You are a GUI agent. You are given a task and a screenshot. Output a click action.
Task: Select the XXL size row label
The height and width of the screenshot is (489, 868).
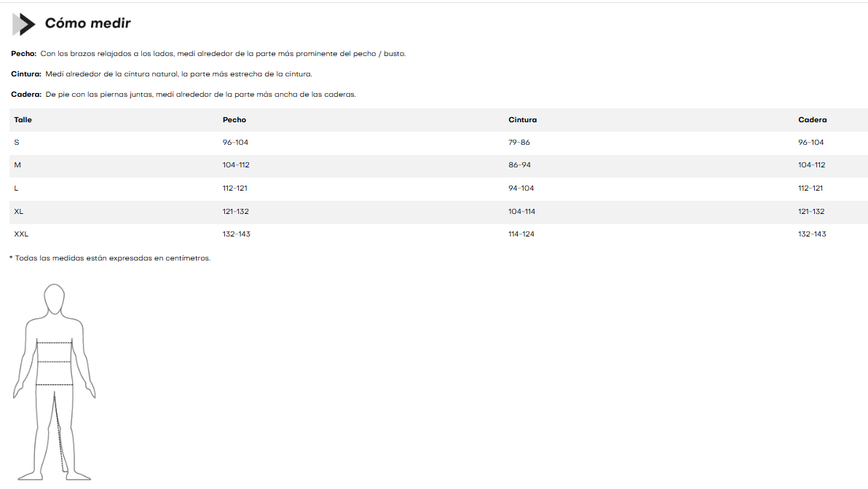(21, 234)
